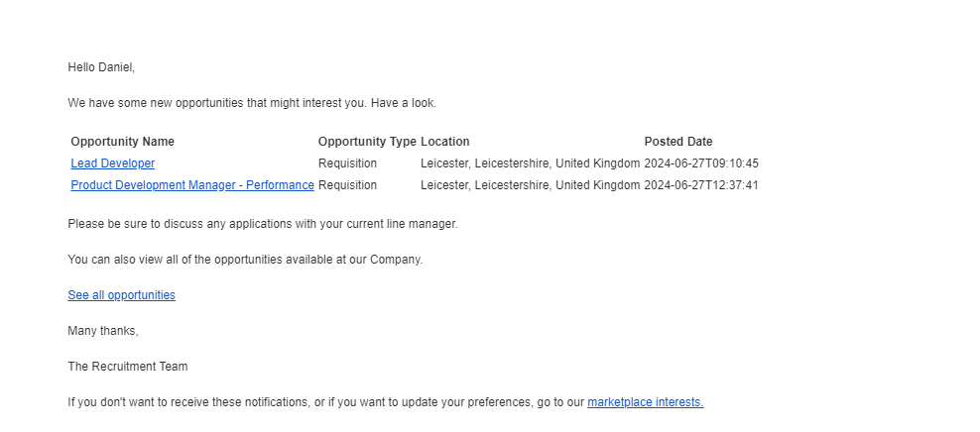This screenshot has height=432, width=980.
Task: Go to the marketplace interests link
Action: pos(645,402)
